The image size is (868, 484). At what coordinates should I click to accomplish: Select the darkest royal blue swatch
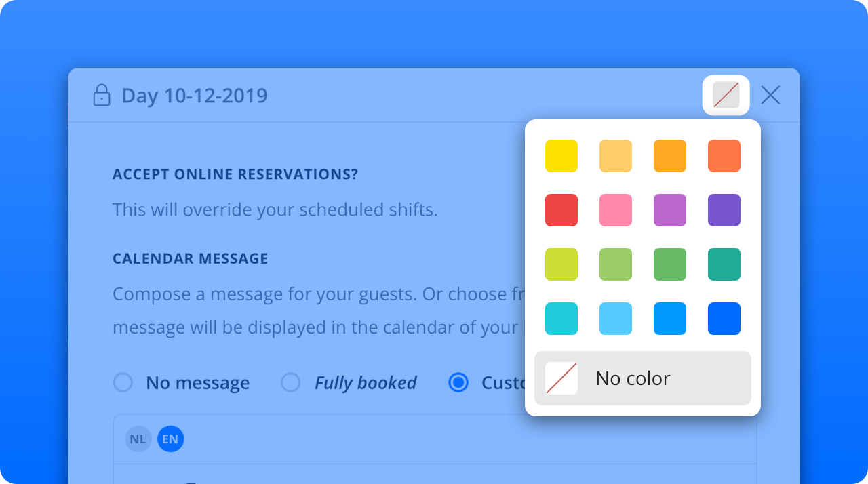point(724,319)
